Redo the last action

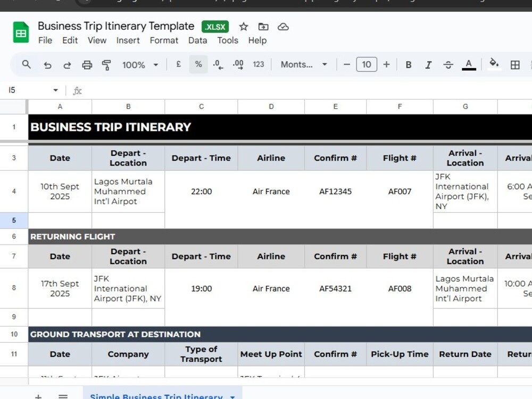click(x=67, y=65)
